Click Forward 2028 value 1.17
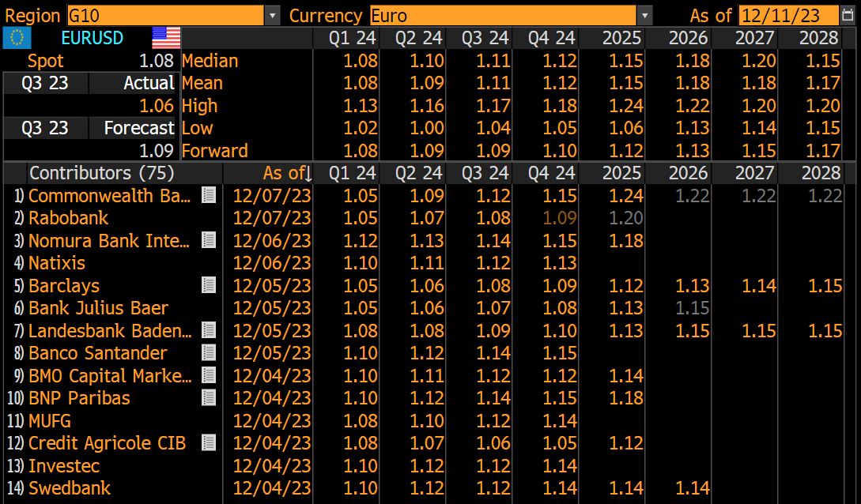 (823, 150)
